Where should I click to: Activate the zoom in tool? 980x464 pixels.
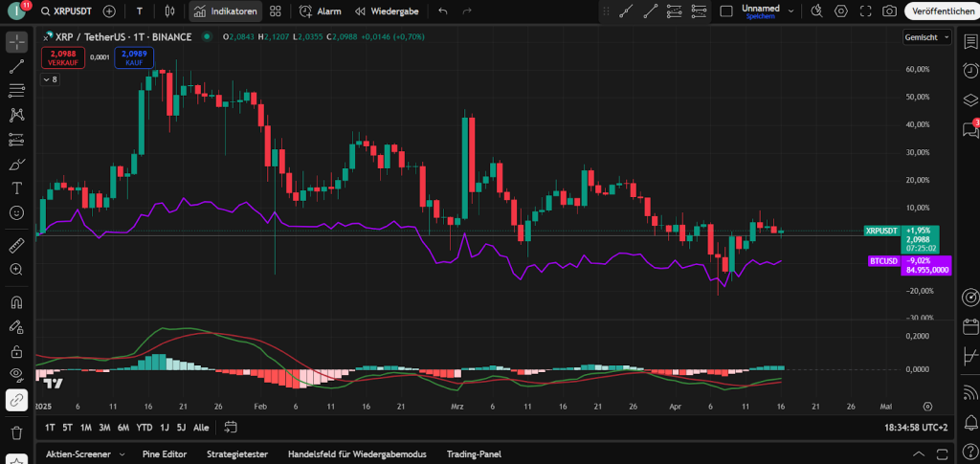17,269
